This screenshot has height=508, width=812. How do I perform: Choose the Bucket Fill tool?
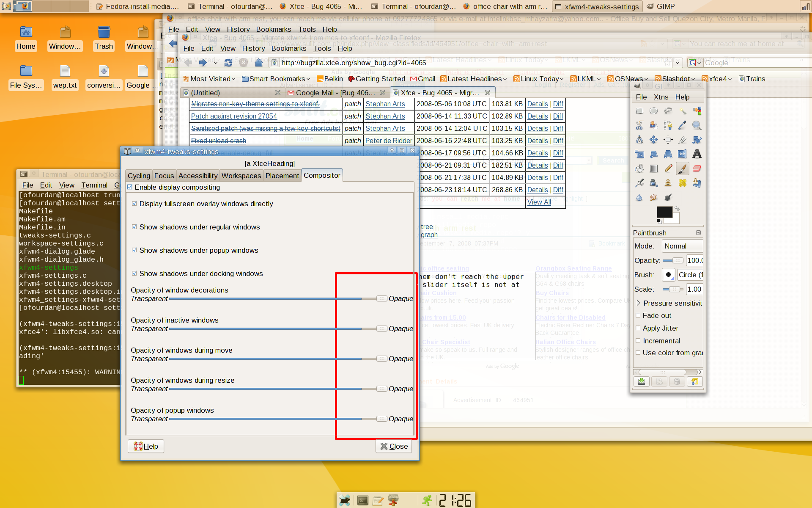click(639, 168)
